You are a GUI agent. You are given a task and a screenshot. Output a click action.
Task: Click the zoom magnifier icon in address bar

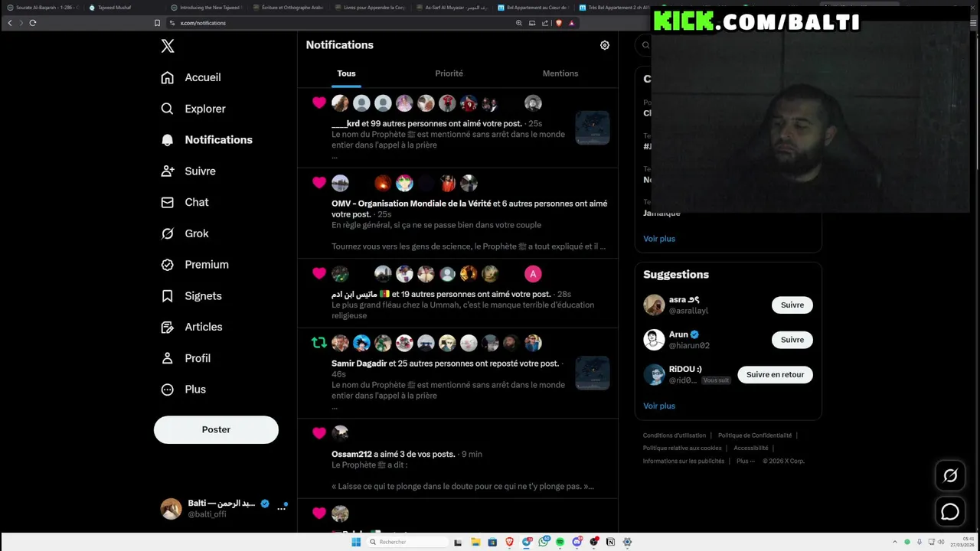coord(519,23)
